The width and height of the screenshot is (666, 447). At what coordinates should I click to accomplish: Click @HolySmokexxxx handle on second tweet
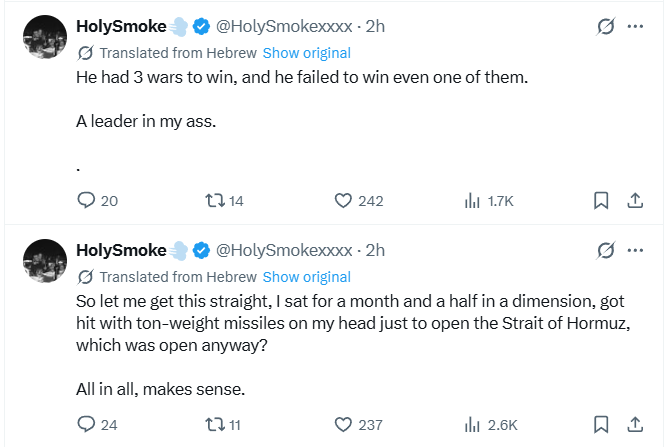point(284,250)
